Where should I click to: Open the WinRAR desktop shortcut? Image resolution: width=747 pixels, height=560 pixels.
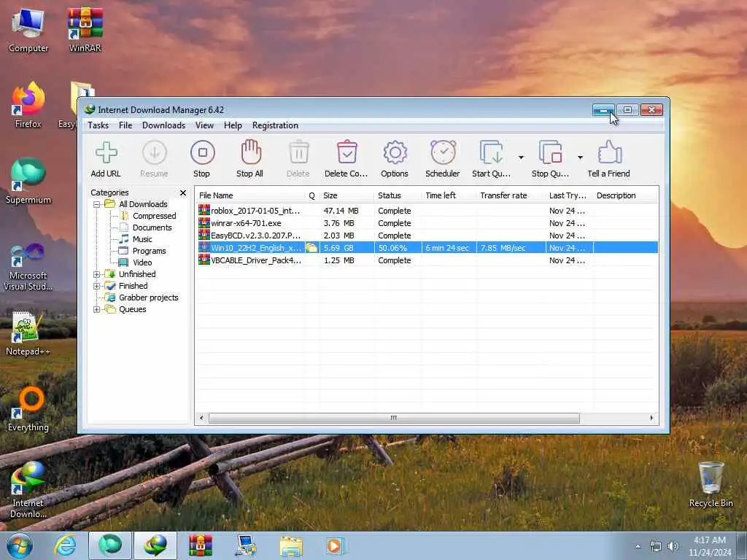pyautogui.click(x=85, y=29)
